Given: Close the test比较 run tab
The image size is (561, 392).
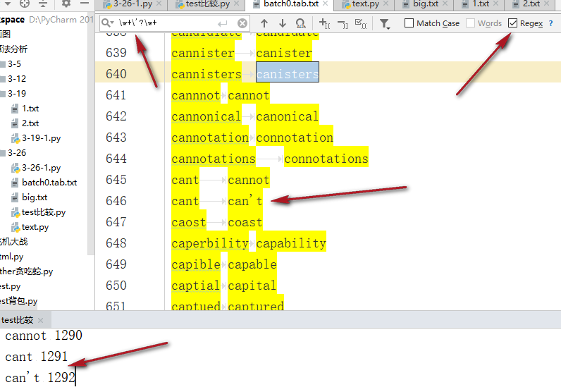Looking at the screenshot, I should [40, 320].
